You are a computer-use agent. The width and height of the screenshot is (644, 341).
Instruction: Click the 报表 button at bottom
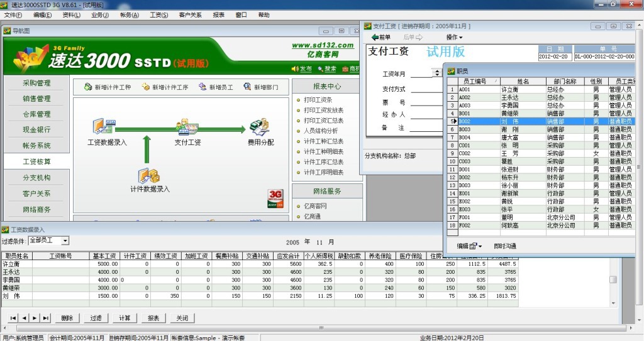tap(153, 318)
